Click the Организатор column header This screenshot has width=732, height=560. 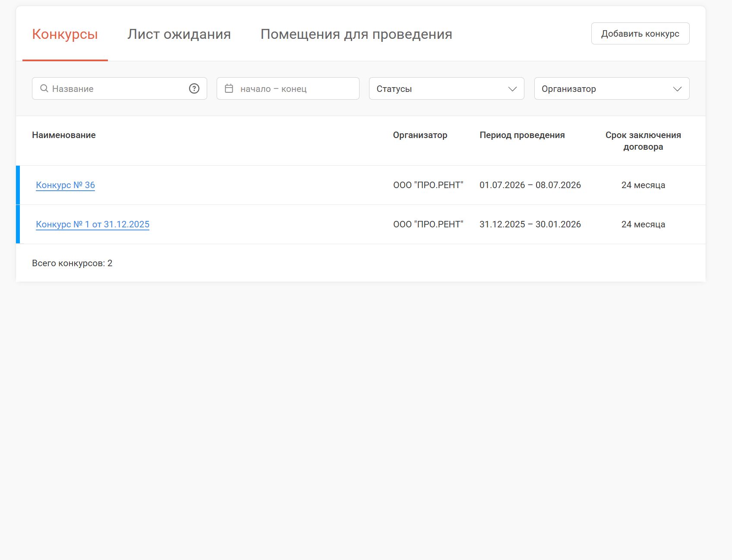420,135
